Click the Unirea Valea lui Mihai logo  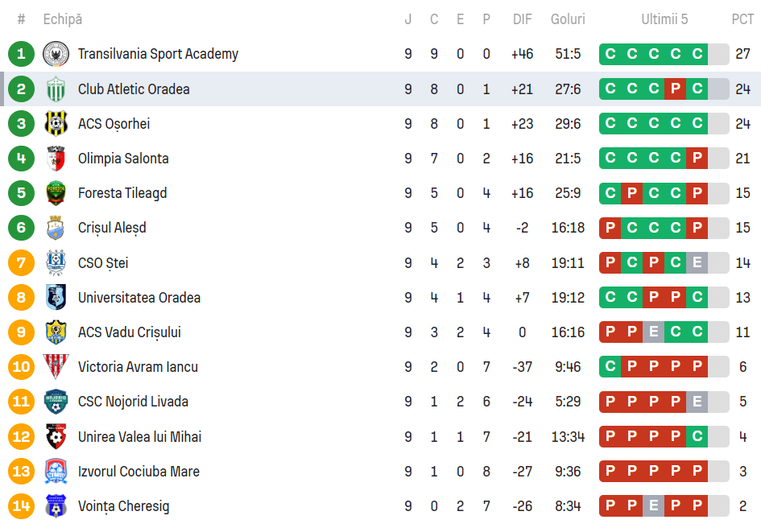(56, 437)
